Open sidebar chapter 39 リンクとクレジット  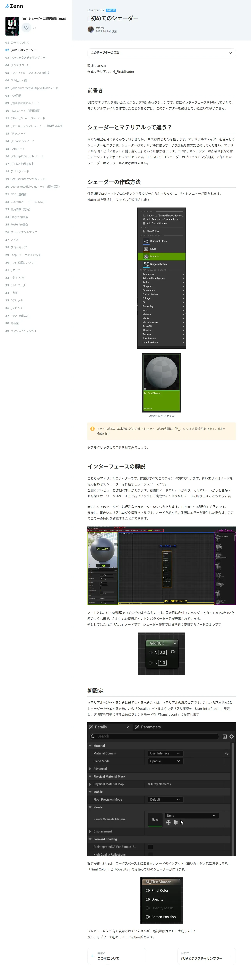pos(21,331)
